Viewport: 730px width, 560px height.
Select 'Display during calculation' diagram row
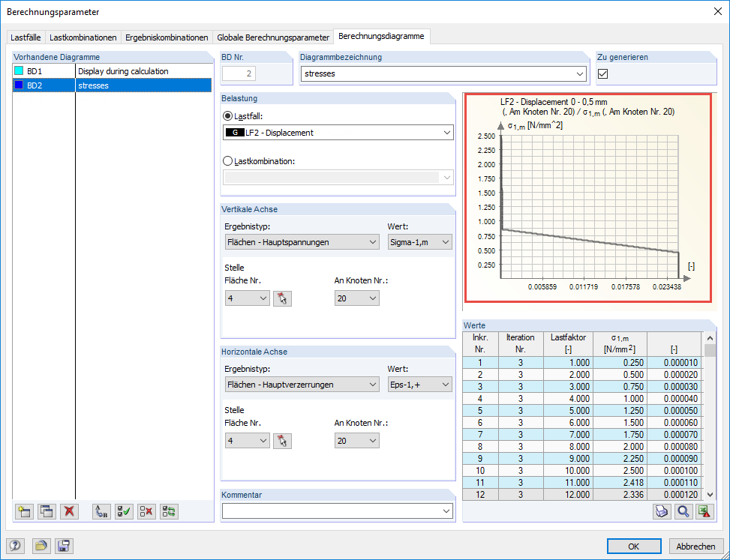(112, 71)
